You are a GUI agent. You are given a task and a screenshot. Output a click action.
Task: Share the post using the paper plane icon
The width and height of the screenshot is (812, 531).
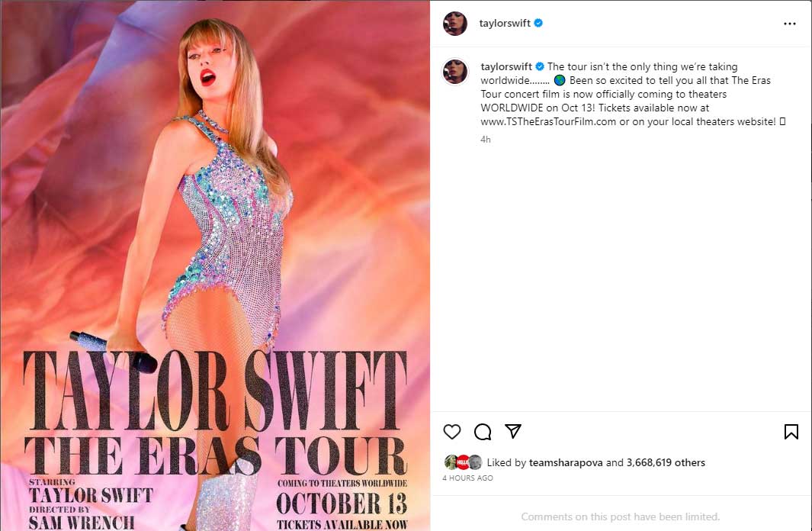[x=513, y=431]
